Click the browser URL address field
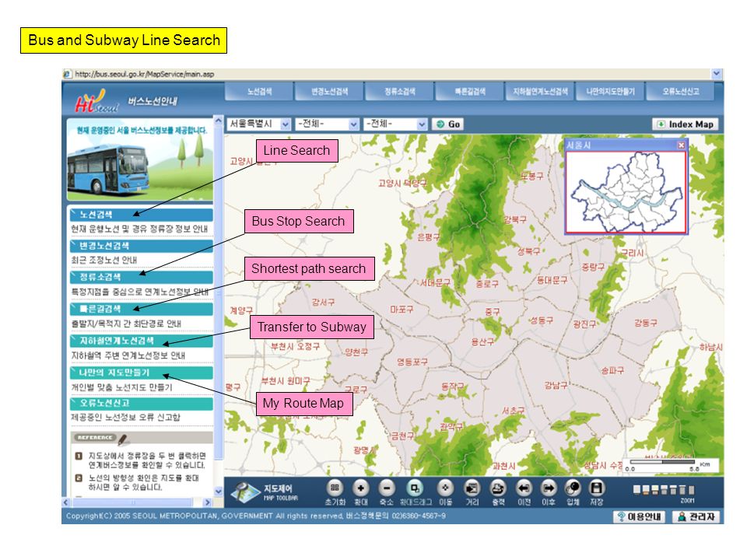 pyautogui.click(x=391, y=74)
